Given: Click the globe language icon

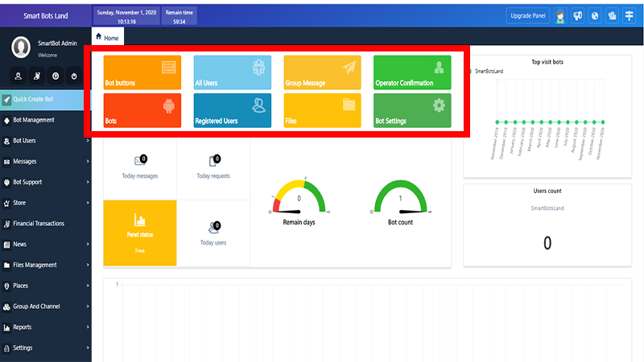Looking at the screenshot, I should [x=595, y=15].
